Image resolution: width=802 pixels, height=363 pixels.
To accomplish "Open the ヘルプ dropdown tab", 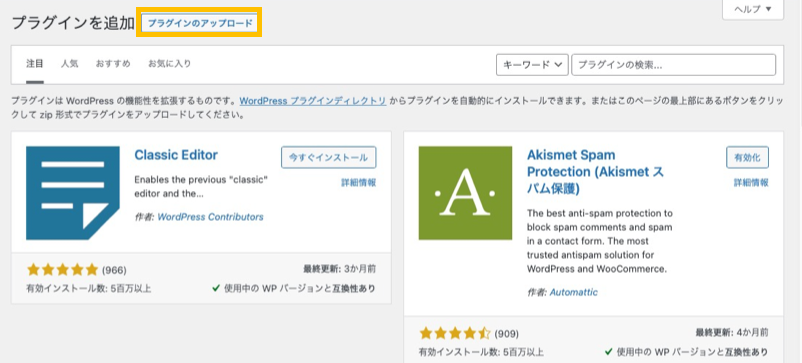I will (753, 9).
